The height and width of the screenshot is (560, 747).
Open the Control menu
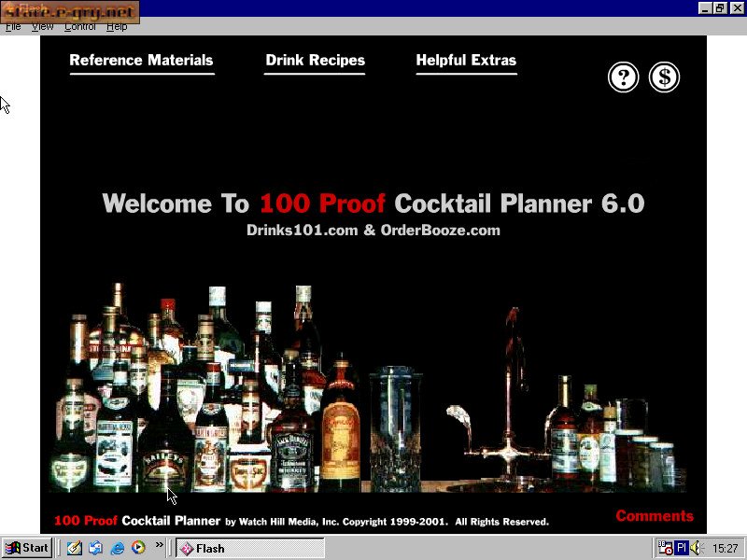[x=79, y=26]
